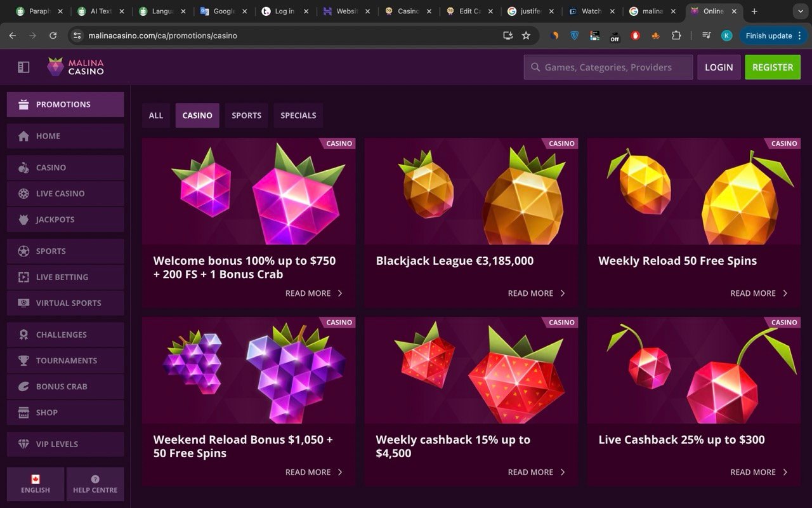The height and width of the screenshot is (508, 812).
Task: Close the Watch browser tab
Action: pyautogui.click(x=612, y=11)
